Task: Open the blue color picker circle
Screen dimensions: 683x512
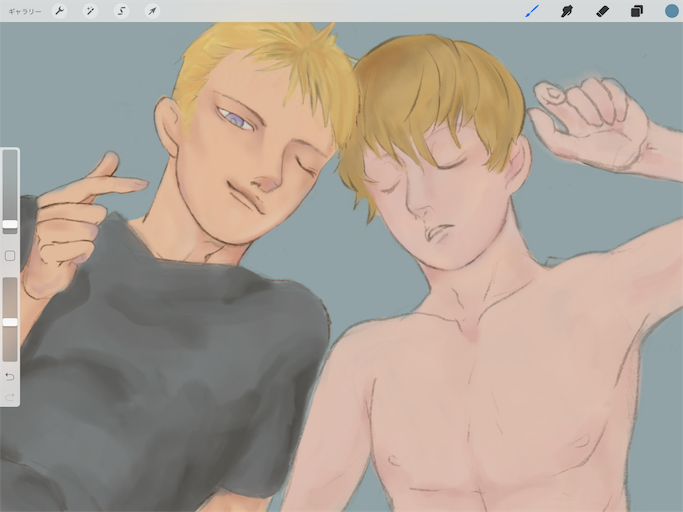Action: tap(672, 11)
